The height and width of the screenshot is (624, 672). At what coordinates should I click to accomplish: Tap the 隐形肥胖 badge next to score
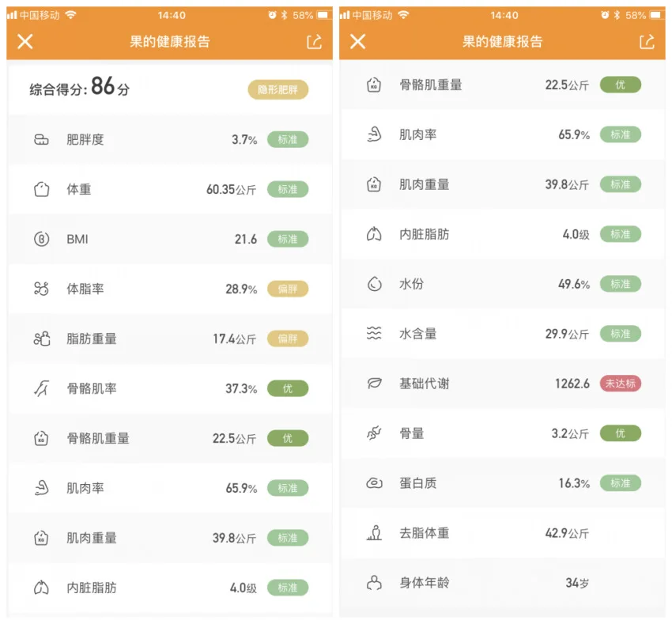coord(277,89)
